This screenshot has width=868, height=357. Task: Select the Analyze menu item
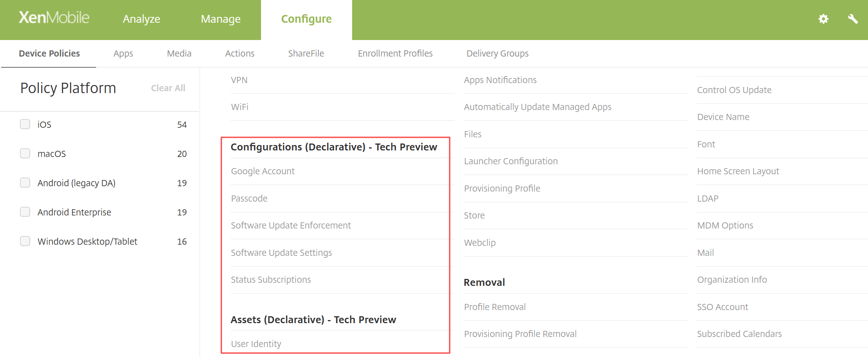141,19
